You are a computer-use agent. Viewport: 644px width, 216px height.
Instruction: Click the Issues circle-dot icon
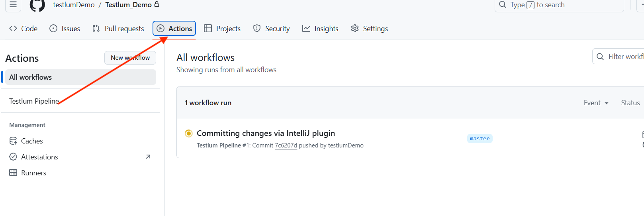pyautogui.click(x=53, y=28)
